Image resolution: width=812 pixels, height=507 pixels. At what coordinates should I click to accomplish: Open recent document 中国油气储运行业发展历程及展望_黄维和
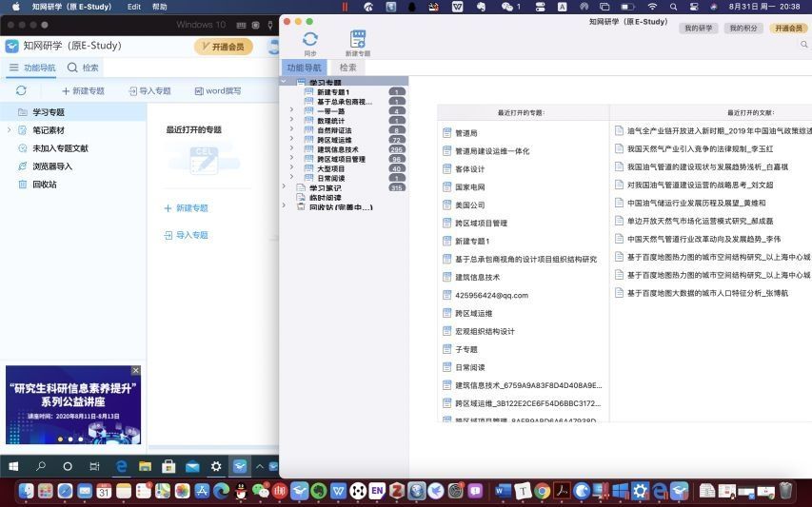[x=696, y=204]
